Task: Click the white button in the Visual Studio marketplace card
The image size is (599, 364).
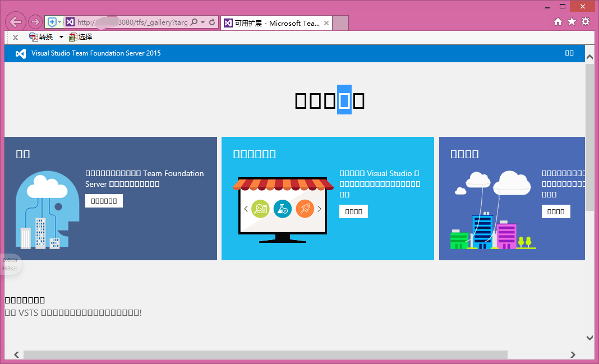Action: (x=353, y=211)
